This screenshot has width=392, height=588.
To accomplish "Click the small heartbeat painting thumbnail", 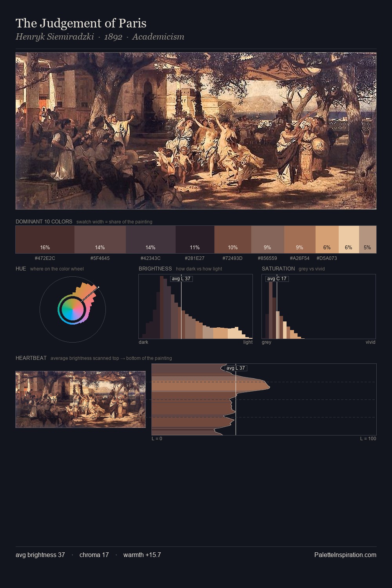I will point(80,399).
